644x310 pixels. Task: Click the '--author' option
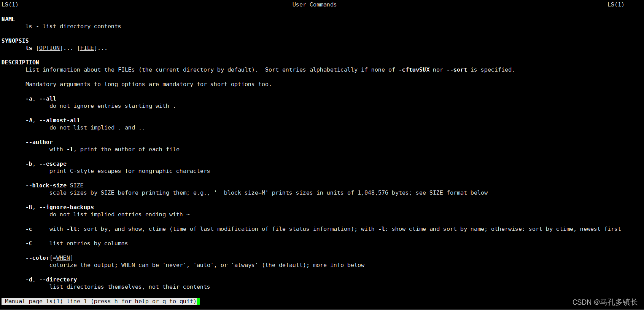[39, 142]
